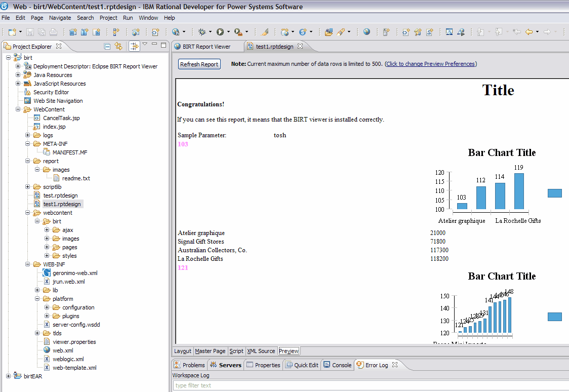
Task: Open the New wizard dropdown arrow
Action: click(x=20, y=32)
